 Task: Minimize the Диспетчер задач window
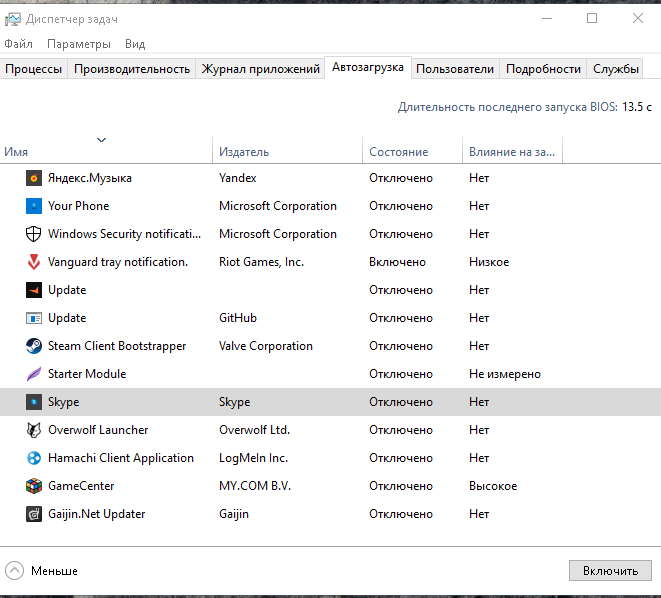click(547, 18)
